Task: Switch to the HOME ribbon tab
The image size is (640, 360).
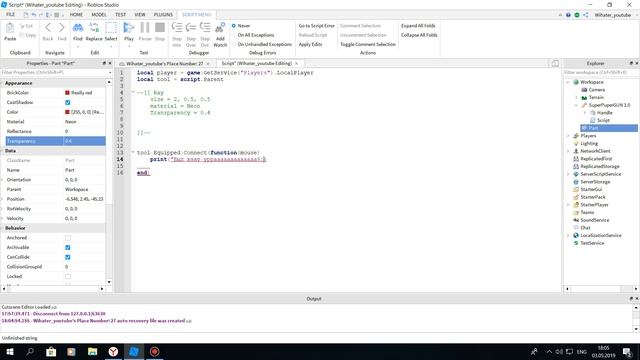Action: click(x=76, y=15)
